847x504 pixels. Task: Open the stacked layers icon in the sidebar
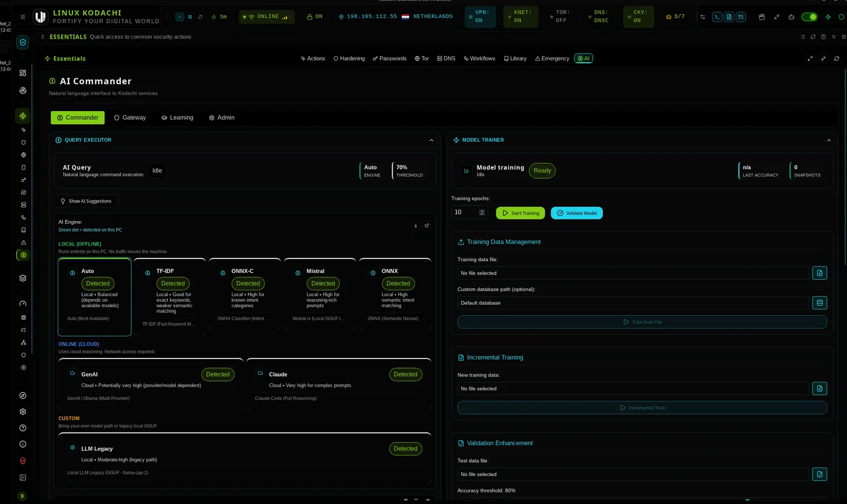point(23,278)
